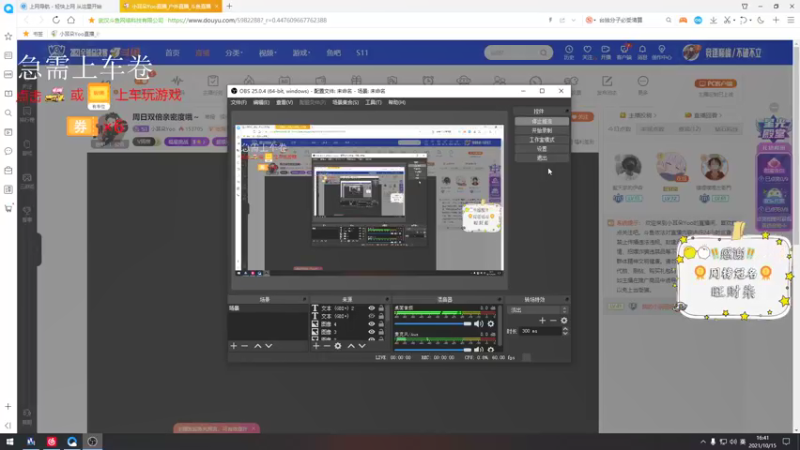Click the 停止推流 stop streaming button
Image resolution: width=800 pixels, height=450 pixels.
click(541, 121)
